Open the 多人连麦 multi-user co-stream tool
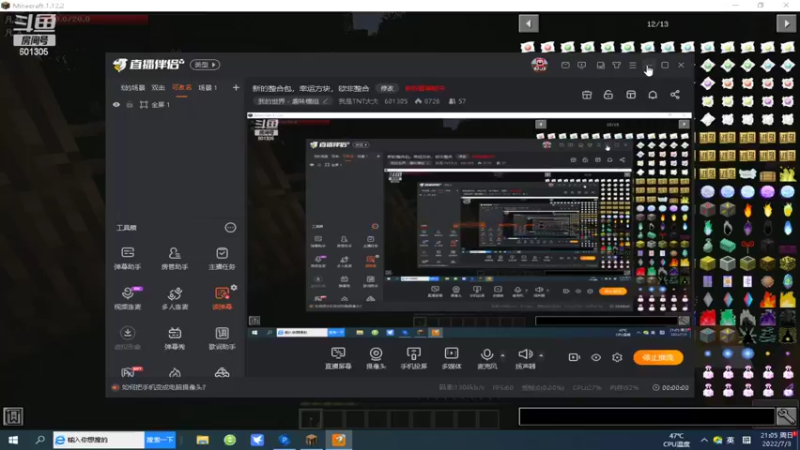Image resolution: width=800 pixels, height=450 pixels. tap(174, 298)
